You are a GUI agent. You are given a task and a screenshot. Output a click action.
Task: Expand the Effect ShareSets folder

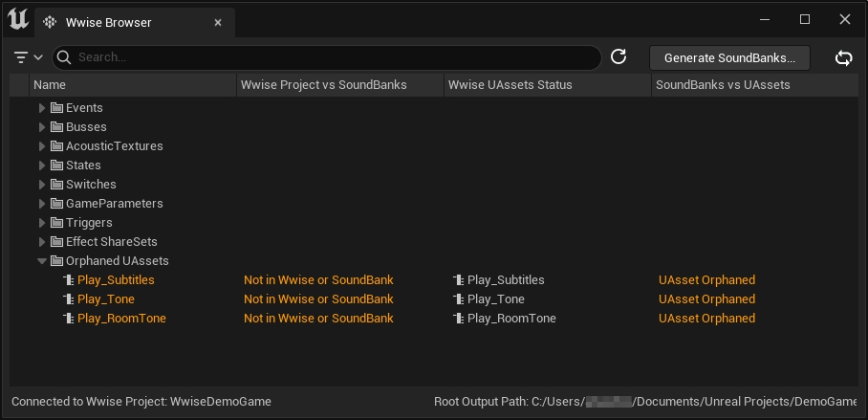click(x=42, y=242)
